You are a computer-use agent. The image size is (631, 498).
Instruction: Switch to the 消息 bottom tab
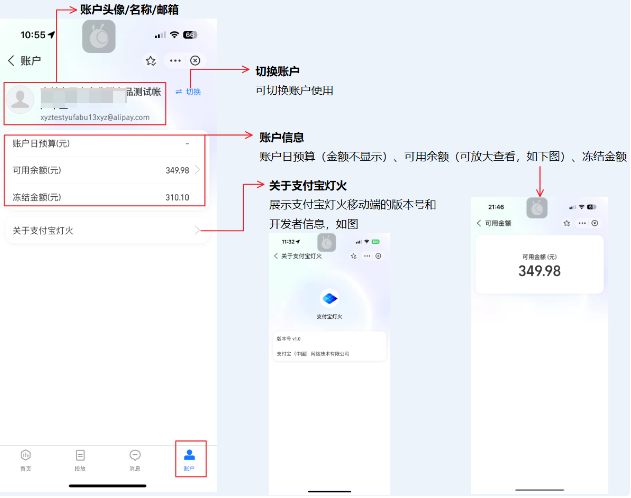[135, 461]
